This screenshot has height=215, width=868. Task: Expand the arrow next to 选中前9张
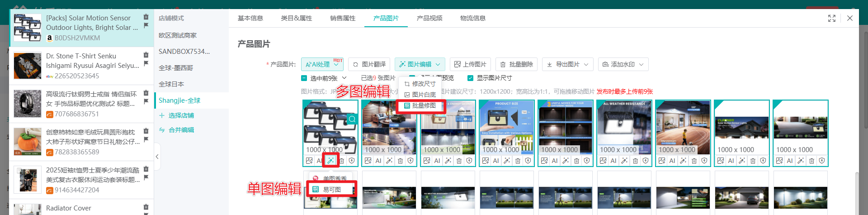pyautogui.click(x=344, y=78)
